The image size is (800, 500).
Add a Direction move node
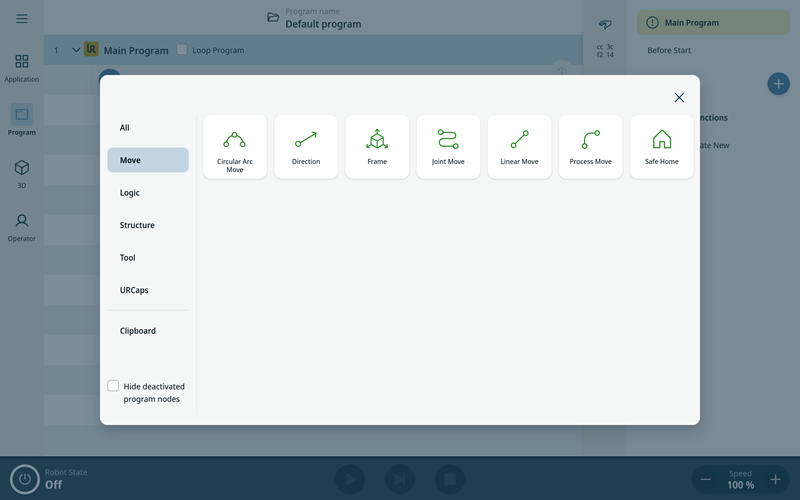pos(306,147)
